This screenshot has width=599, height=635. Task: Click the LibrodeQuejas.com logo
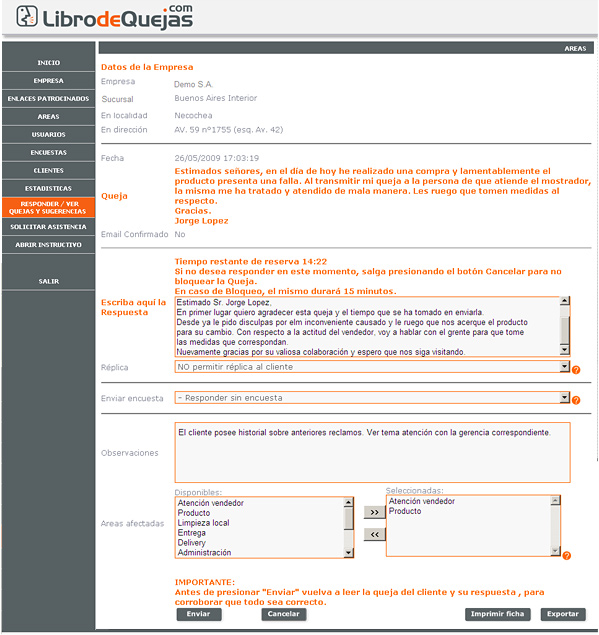point(104,17)
